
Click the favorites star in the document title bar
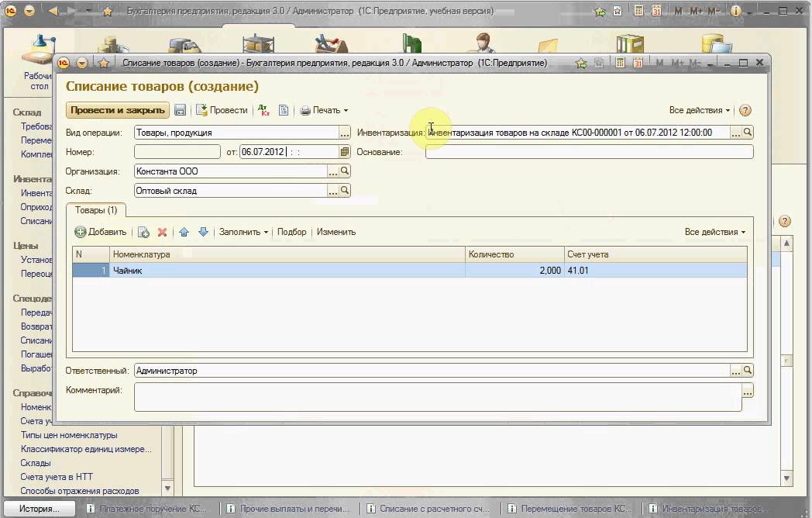pos(104,63)
